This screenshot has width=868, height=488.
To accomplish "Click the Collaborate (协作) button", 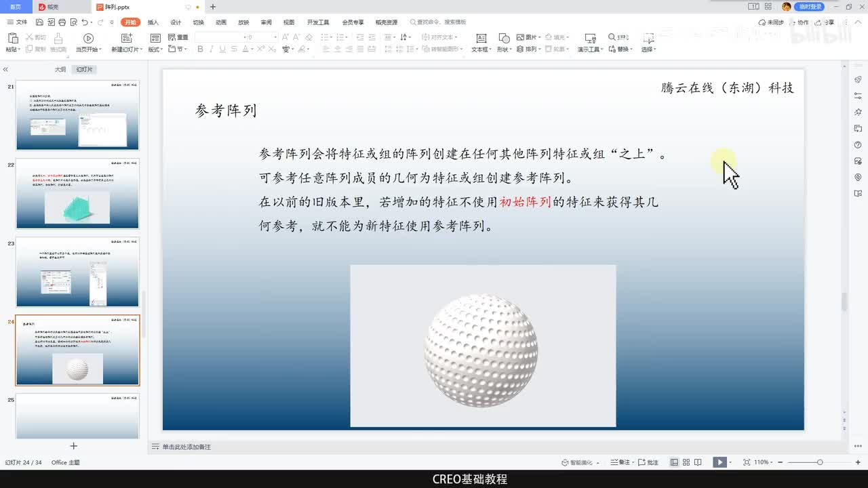I will click(x=799, y=22).
